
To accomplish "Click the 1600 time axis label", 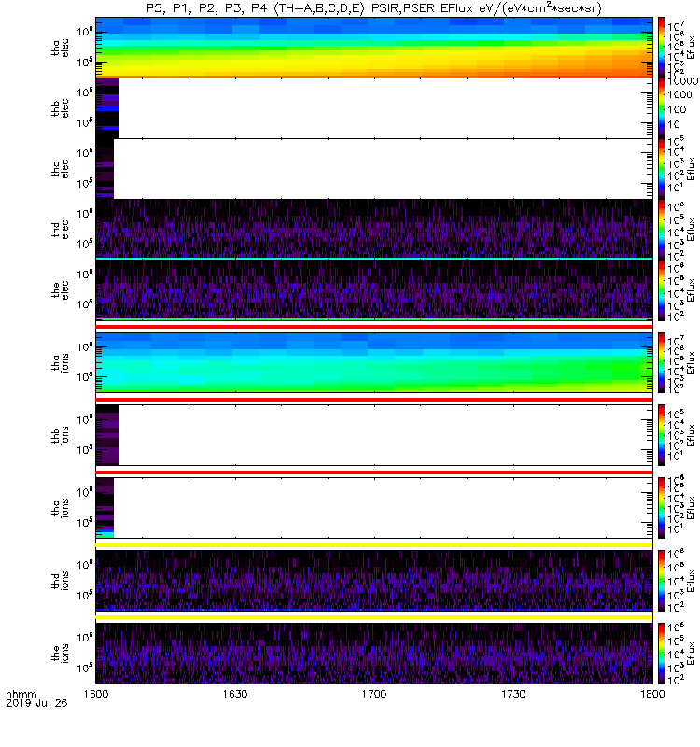I will click(x=96, y=694).
